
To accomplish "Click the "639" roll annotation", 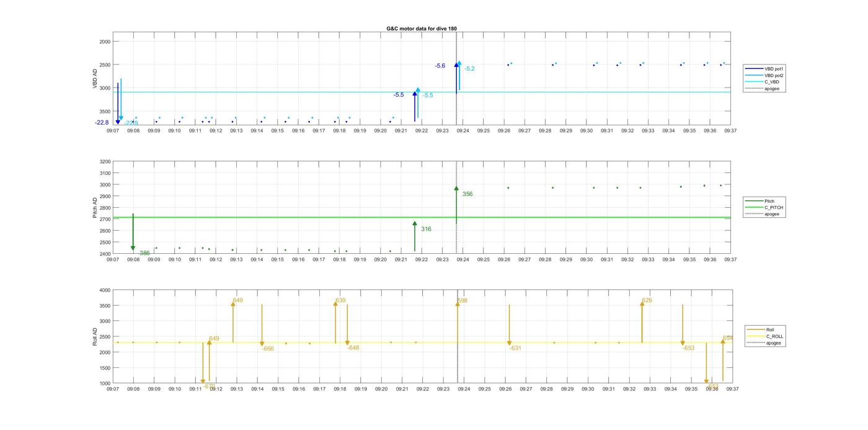I will point(340,300).
